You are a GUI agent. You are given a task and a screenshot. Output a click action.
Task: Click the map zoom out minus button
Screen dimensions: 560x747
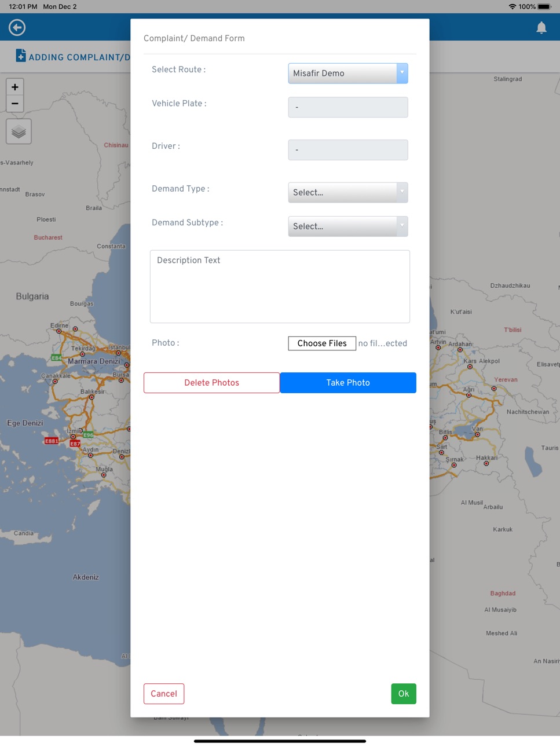pyautogui.click(x=15, y=104)
